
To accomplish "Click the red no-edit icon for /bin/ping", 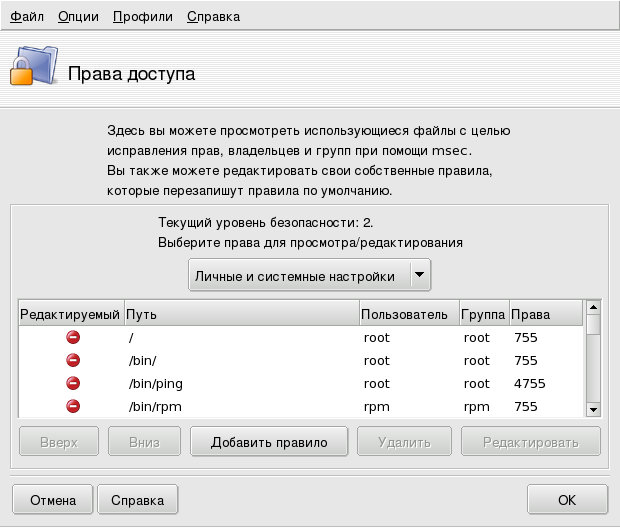I will [73, 383].
